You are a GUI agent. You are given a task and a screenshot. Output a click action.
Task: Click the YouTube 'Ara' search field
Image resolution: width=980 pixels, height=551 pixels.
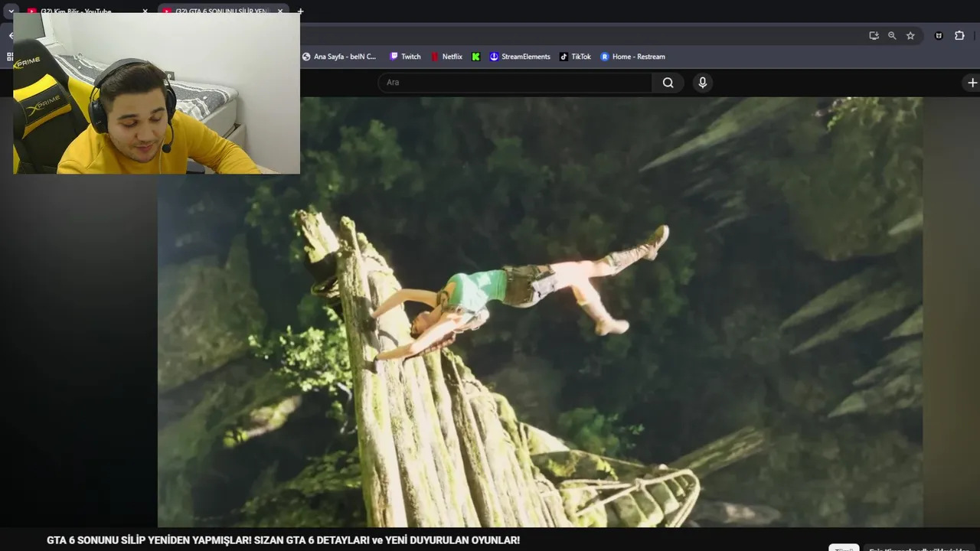pyautogui.click(x=515, y=83)
